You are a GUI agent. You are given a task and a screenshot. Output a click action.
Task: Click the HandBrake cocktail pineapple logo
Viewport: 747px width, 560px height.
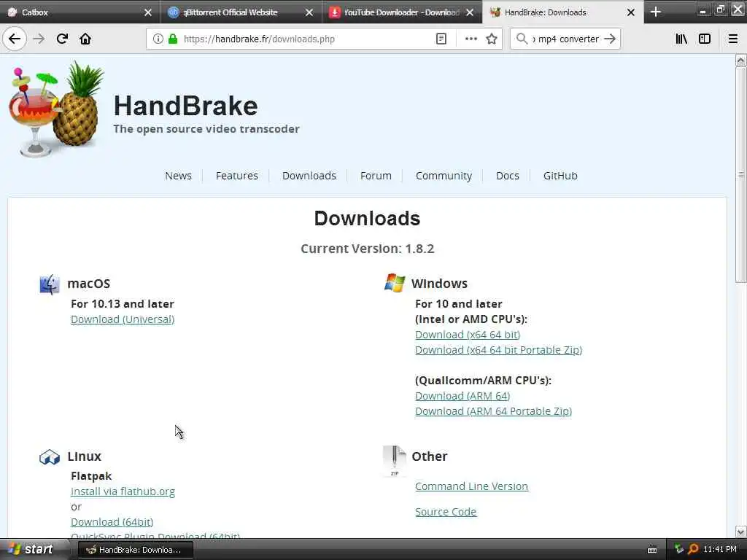pyautogui.click(x=56, y=109)
